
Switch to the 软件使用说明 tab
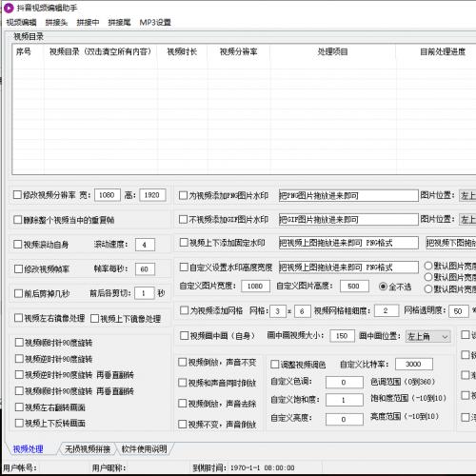coord(145,449)
